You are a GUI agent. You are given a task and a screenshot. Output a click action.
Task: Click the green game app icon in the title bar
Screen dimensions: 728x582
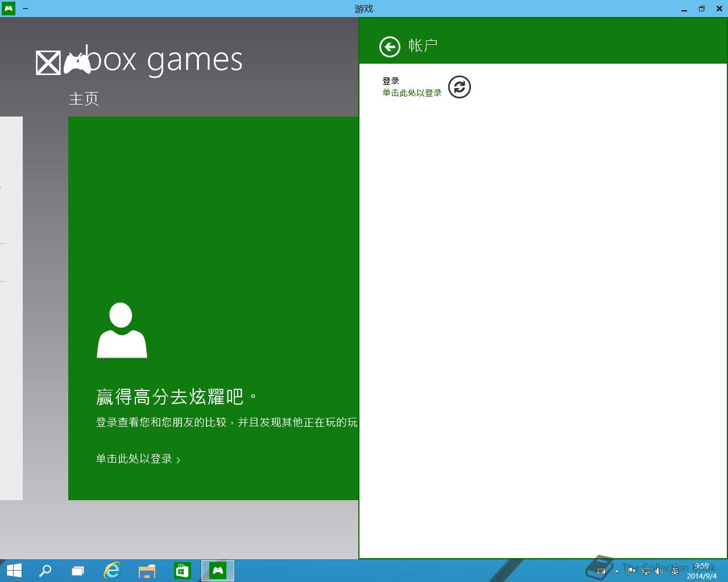coord(9,9)
